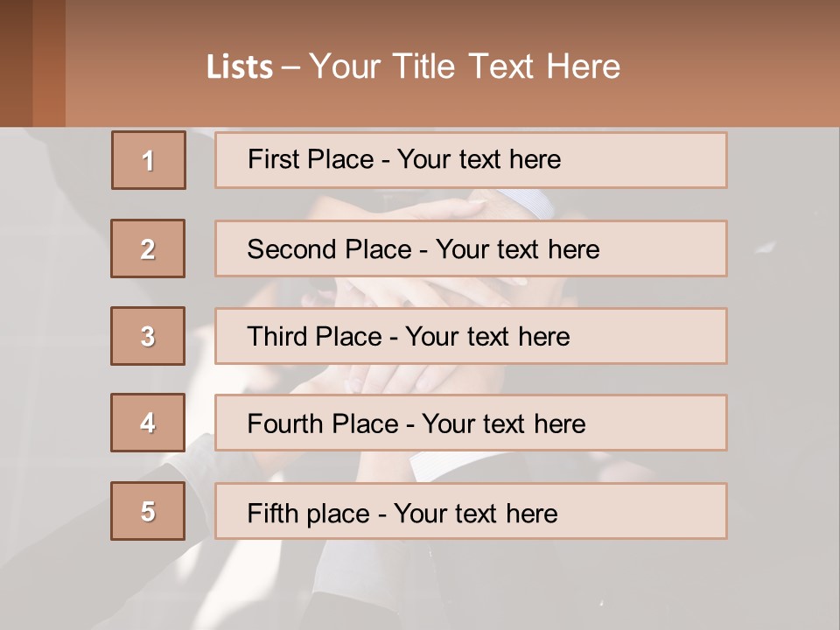Click the lighter orange vertical stripe in header
840x630 pixels.
coord(49,63)
